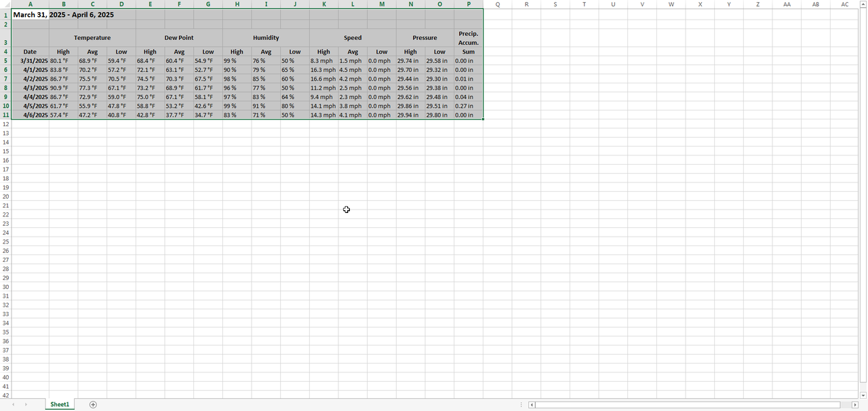The width and height of the screenshot is (868, 411).
Task: Click the low temperature cell '40.8 °F'
Action: (121, 115)
